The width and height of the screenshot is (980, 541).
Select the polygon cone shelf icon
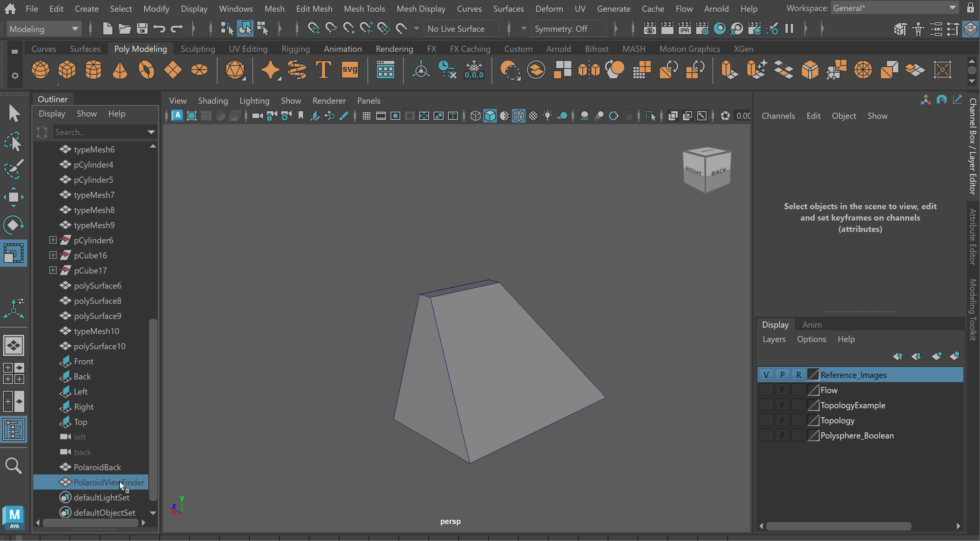click(x=120, y=70)
